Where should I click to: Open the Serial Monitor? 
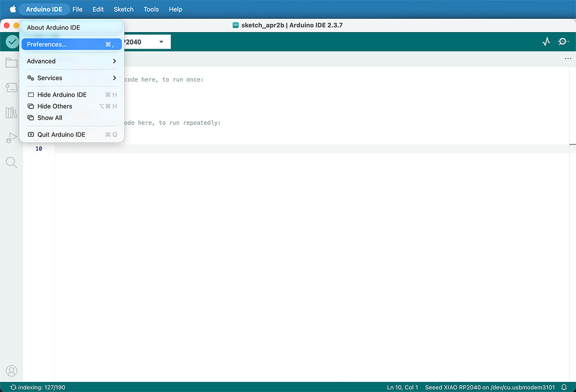[563, 42]
